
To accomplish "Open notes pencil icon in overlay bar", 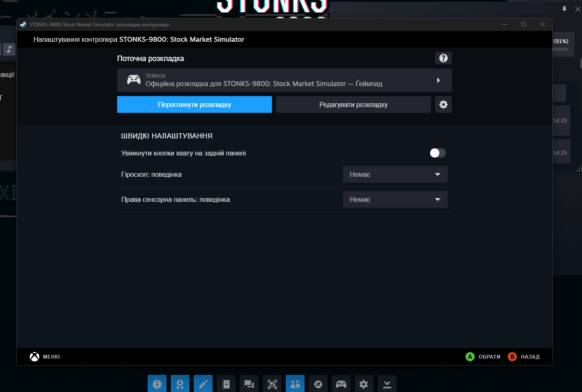I will 203,384.
